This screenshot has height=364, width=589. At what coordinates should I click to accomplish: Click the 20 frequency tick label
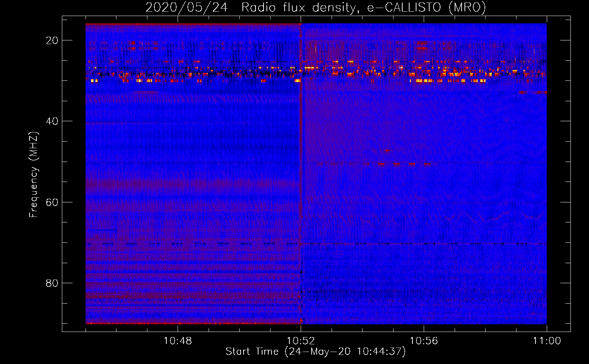[52, 40]
